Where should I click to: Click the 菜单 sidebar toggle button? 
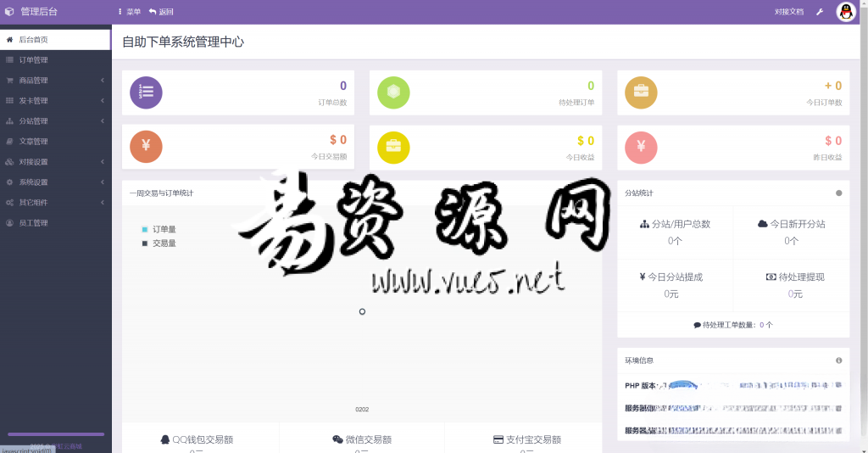[130, 12]
